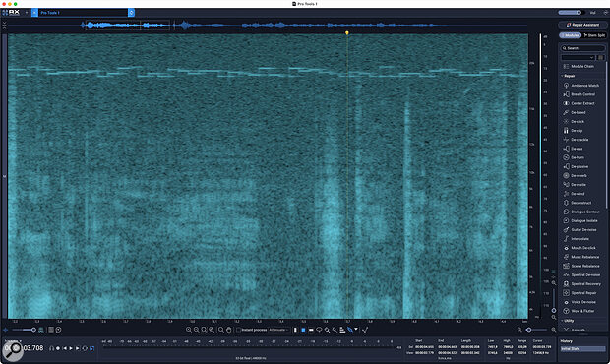Viewport: 610px width, 364px height.
Task: Toggle headphone monitor icon in transport
Action: pyautogui.click(x=51, y=348)
